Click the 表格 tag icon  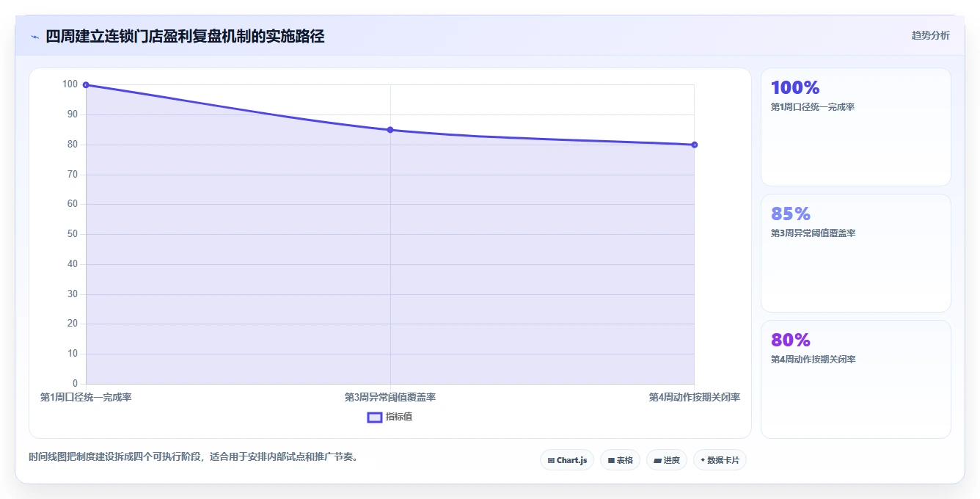(611, 461)
